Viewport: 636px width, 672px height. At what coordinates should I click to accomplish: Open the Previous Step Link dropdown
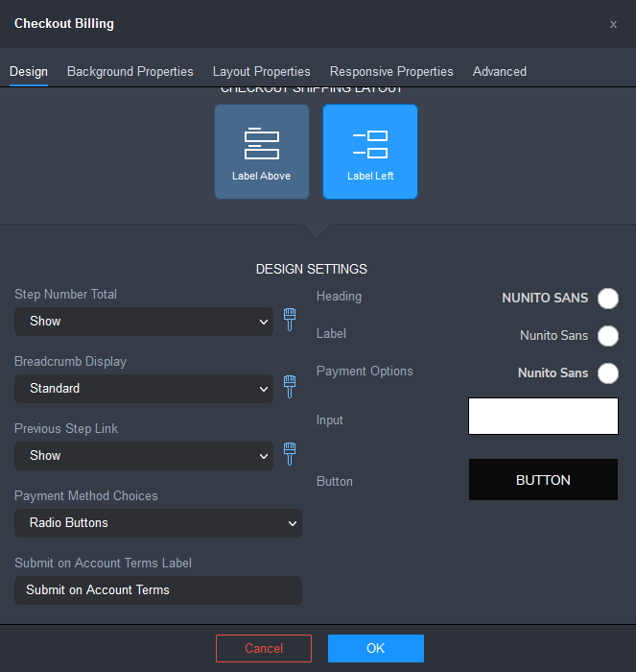pyautogui.click(x=144, y=456)
